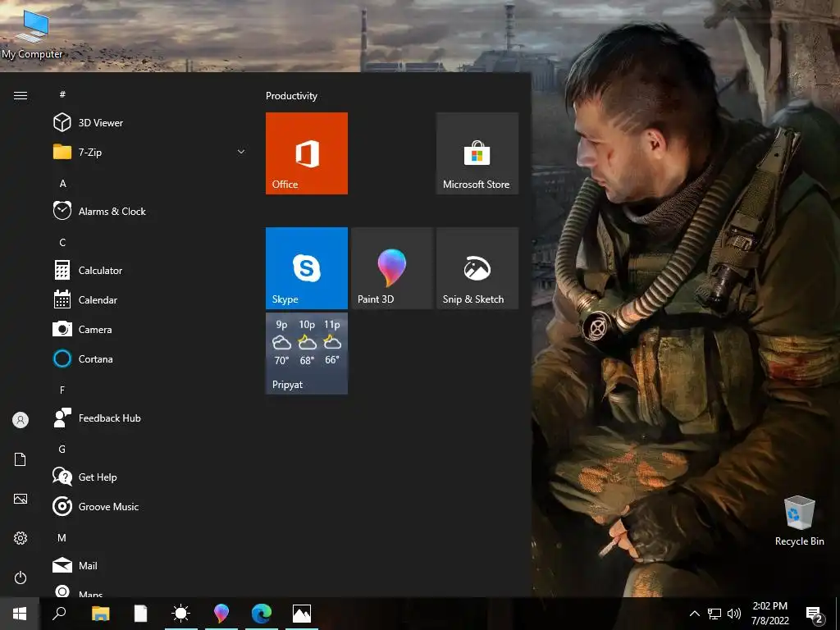Click the Power button in Start

click(21, 577)
